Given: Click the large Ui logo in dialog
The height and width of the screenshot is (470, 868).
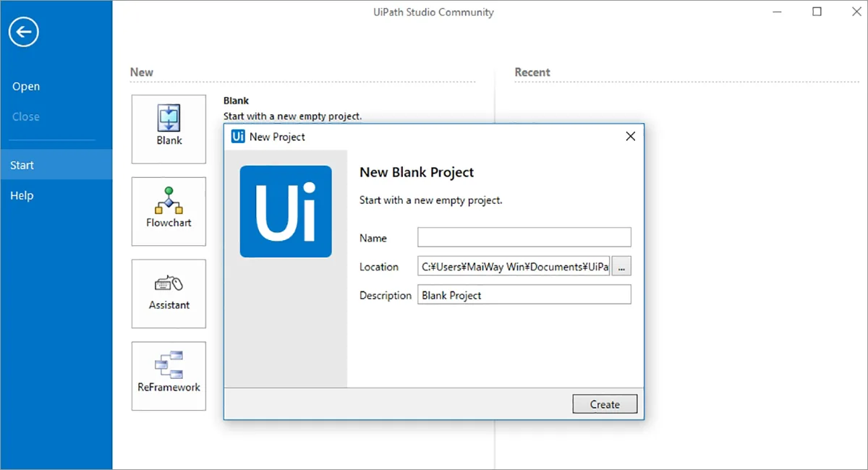Looking at the screenshot, I should pos(286,212).
